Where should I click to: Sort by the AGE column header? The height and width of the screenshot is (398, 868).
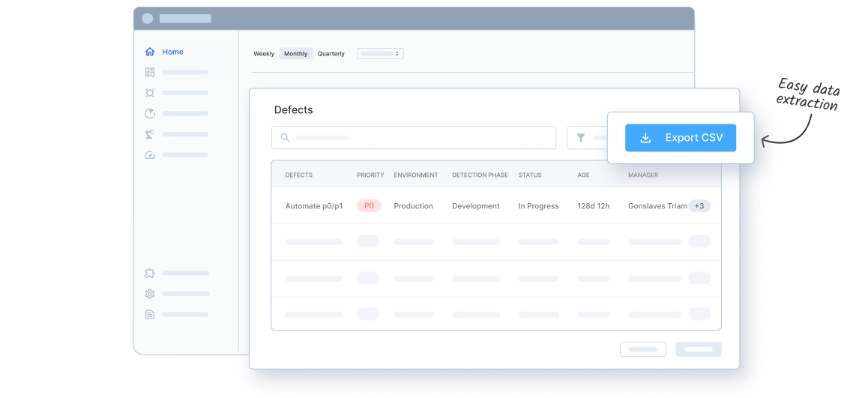[583, 175]
